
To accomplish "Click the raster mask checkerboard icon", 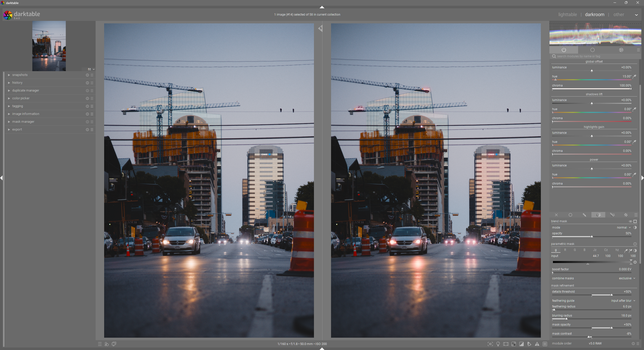I will click(x=626, y=215).
